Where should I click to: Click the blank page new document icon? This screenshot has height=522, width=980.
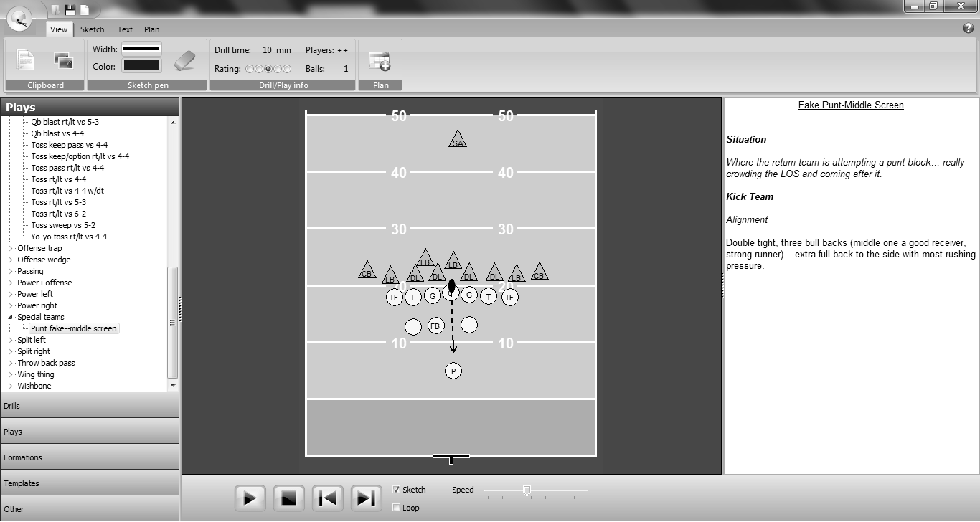[x=85, y=10]
